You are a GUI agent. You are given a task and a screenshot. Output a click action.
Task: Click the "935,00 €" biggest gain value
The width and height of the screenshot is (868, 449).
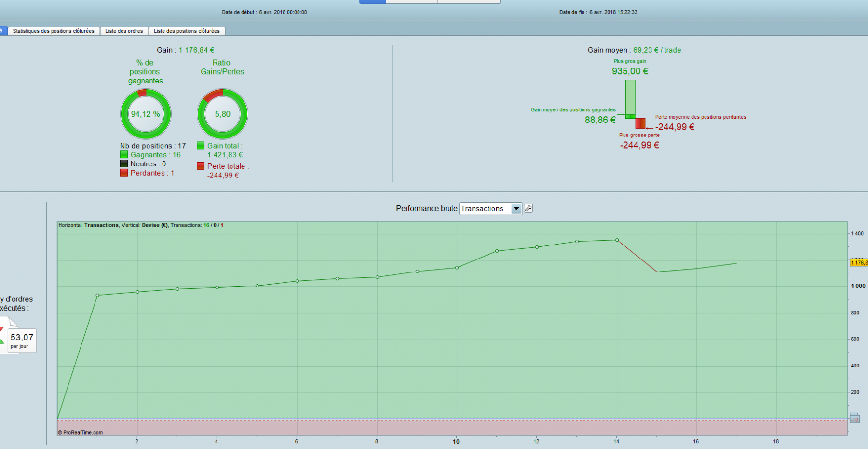630,71
